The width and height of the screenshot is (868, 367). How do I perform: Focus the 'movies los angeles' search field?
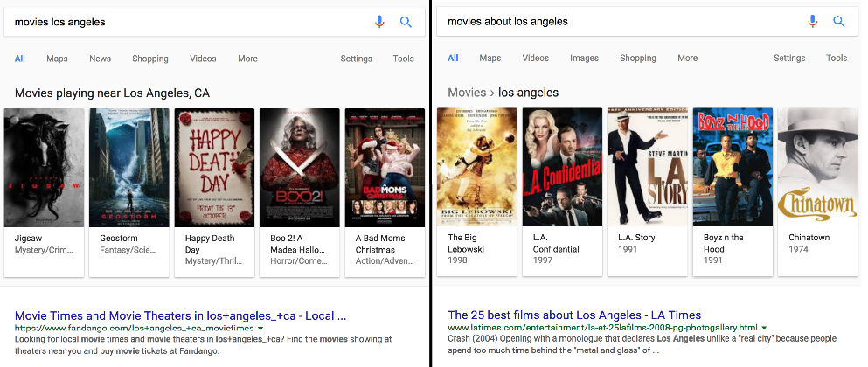pyautogui.click(x=214, y=22)
